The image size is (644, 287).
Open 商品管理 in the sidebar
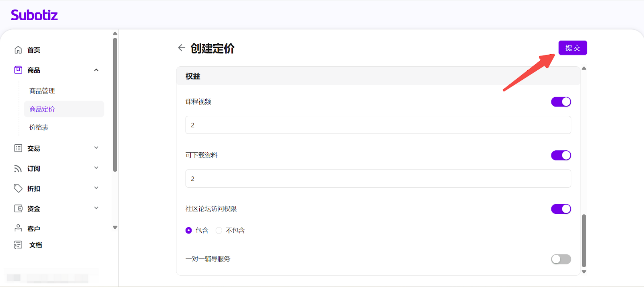click(x=42, y=91)
